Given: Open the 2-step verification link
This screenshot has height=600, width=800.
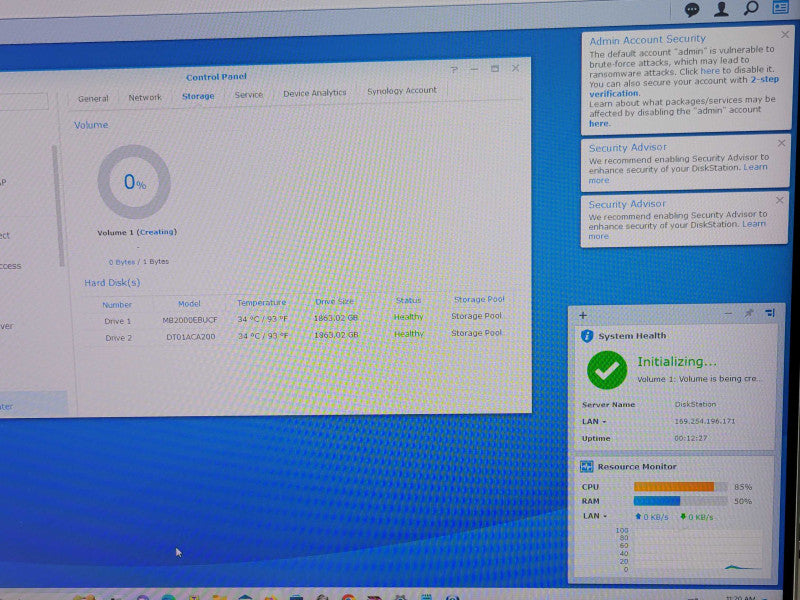Looking at the screenshot, I should coord(684,86).
